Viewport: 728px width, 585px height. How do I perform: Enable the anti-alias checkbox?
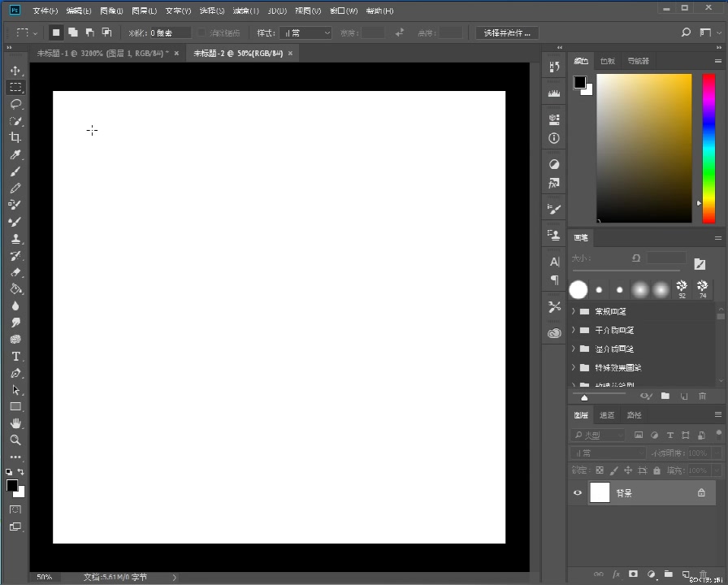(201, 32)
